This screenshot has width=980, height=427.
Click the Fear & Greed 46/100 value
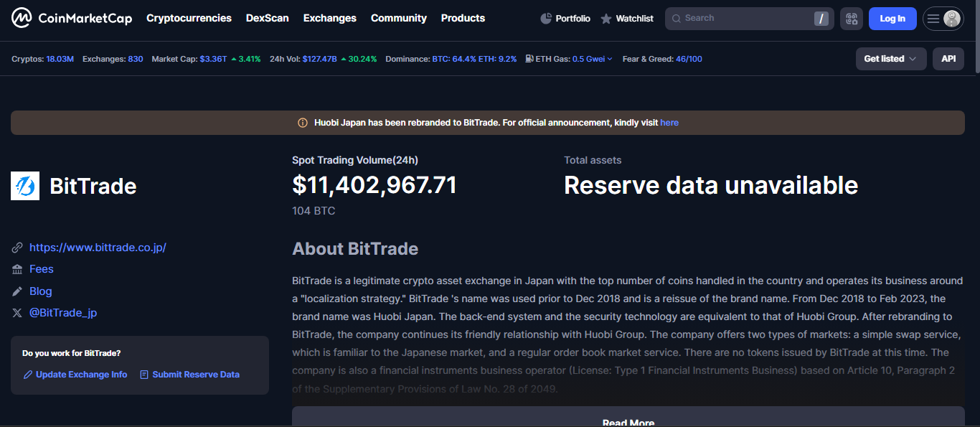689,59
